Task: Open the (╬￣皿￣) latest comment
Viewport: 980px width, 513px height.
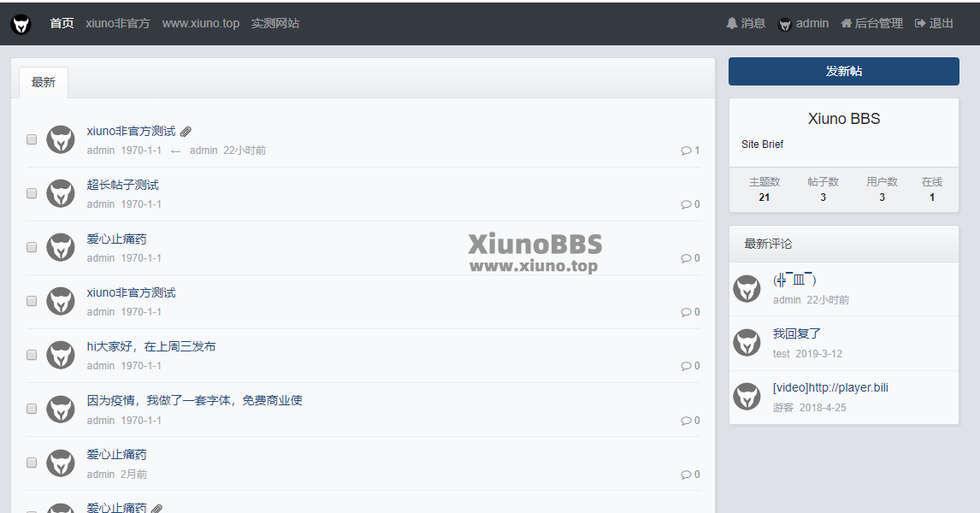Action: tap(794, 280)
